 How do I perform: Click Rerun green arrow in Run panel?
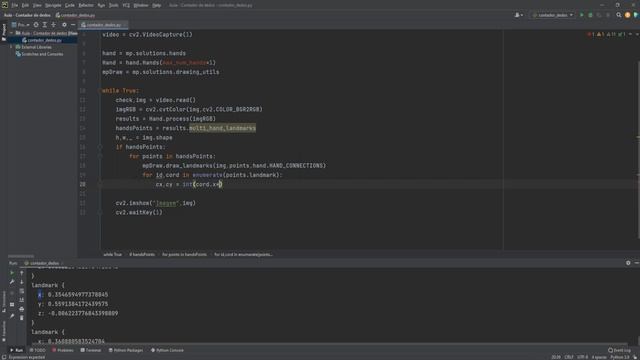pyautogui.click(x=12, y=273)
